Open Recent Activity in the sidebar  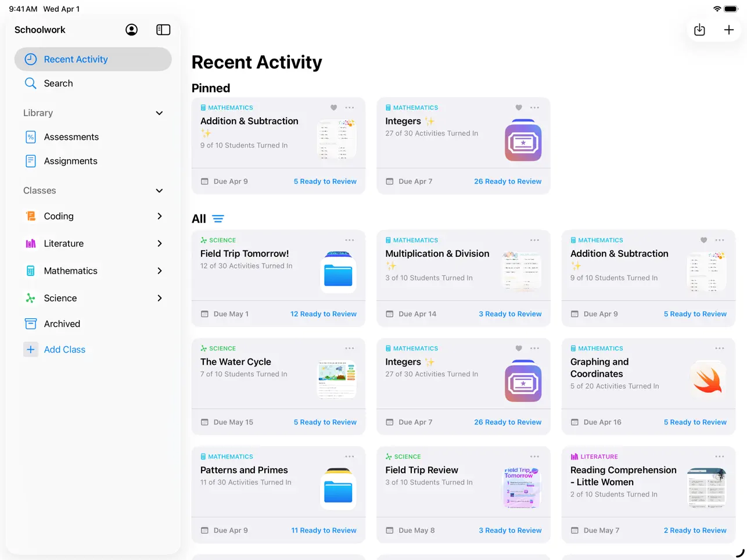click(x=76, y=59)
